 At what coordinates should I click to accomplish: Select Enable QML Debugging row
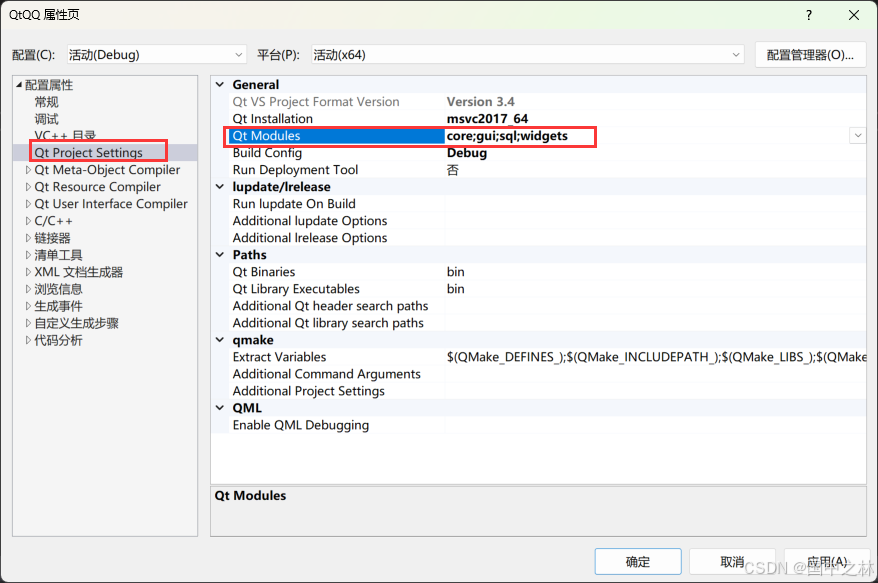click(547, 425)
